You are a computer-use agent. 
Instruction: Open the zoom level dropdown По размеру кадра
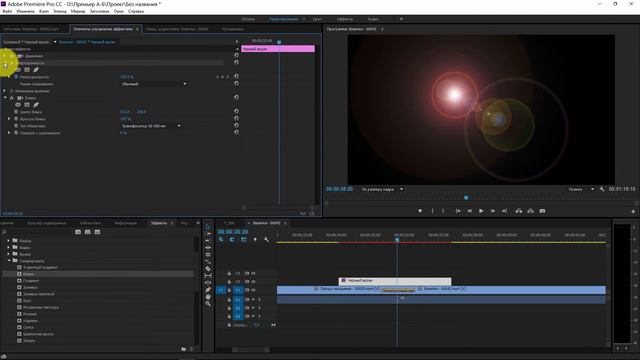coord(382,189)
